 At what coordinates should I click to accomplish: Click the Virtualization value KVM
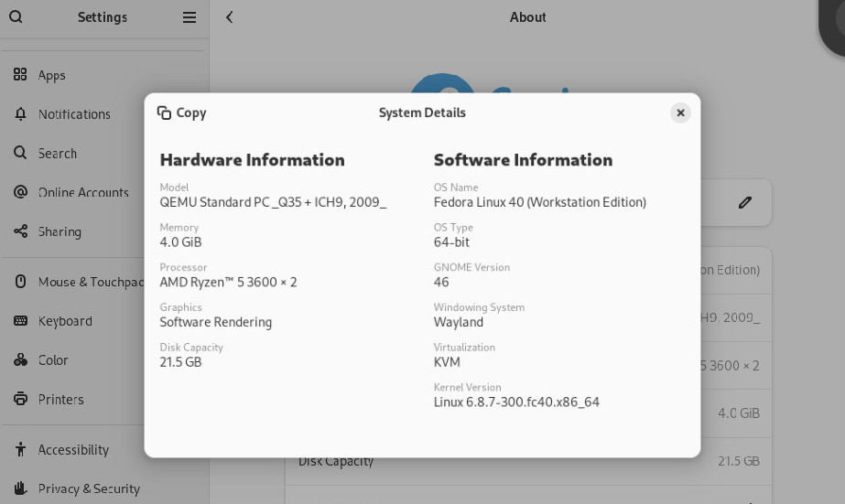(x=447, y=362)
